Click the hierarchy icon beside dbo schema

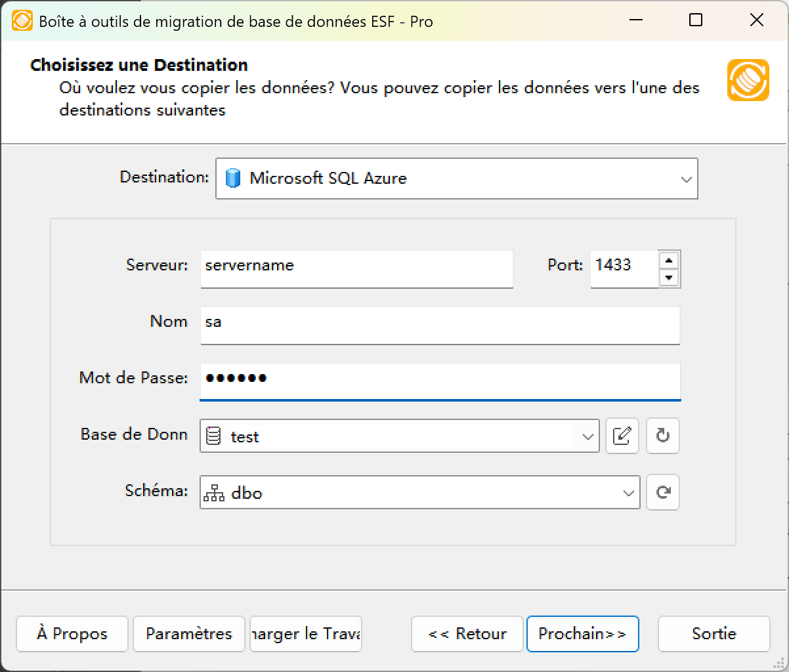pos(213,492)
